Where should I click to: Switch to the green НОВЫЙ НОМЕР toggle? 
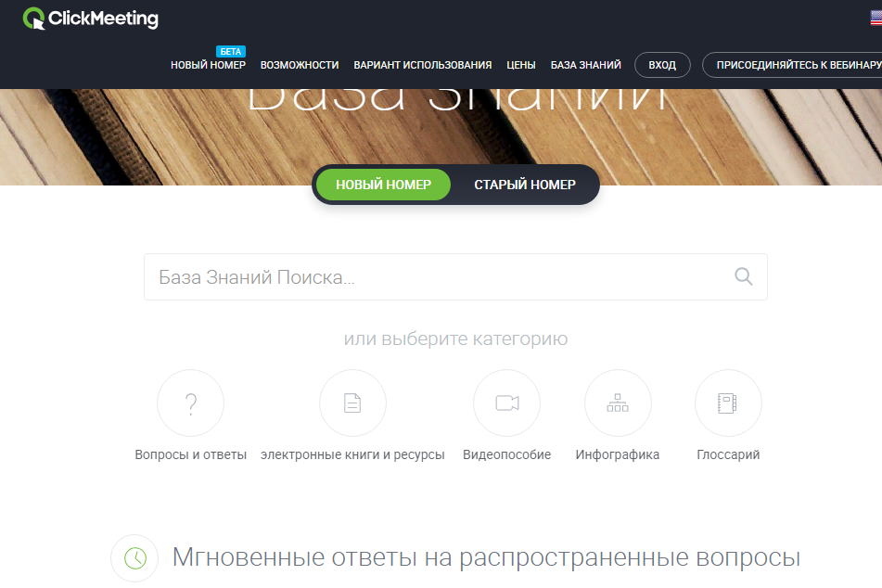(x=383, y=185)
